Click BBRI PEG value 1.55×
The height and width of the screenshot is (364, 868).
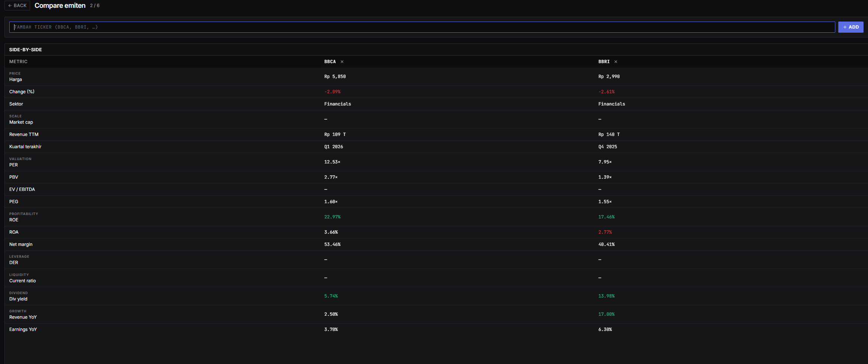pos(605,202)
